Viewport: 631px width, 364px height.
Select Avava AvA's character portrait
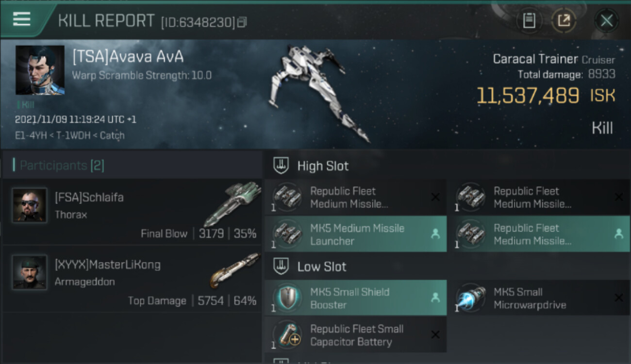point(40,70)
